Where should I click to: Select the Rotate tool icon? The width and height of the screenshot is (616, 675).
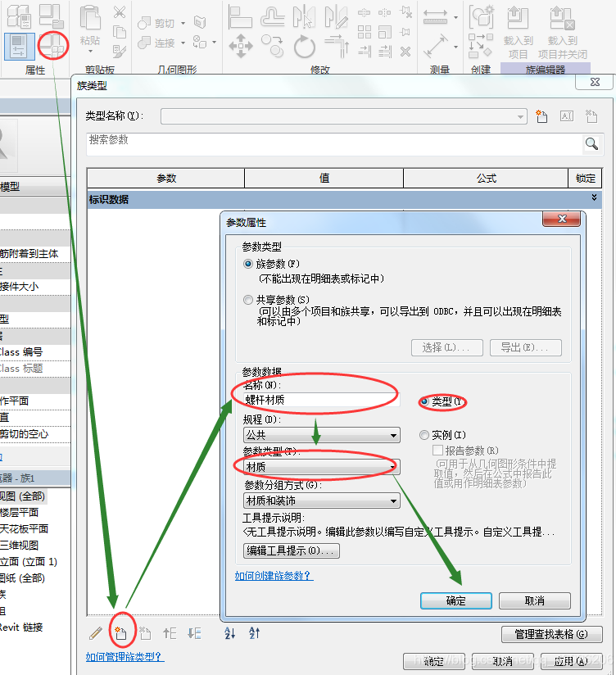click(x=305, y=46)
